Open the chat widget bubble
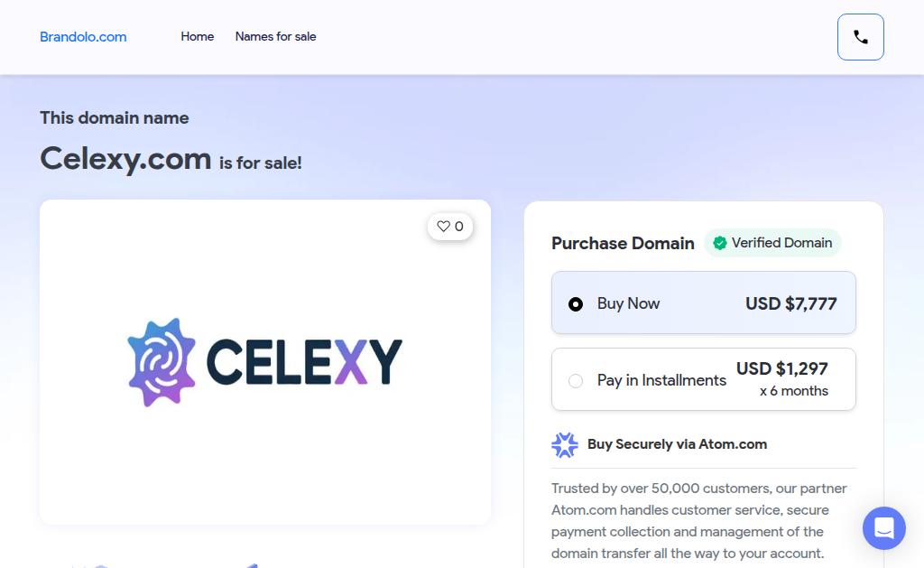The width and height of the screenshot is (924, 568). coord(883,528)
